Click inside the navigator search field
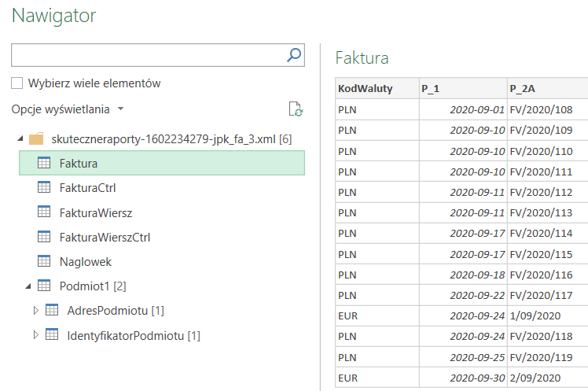The height and width of the screenshot is (391, 588). tap(148, 55)
